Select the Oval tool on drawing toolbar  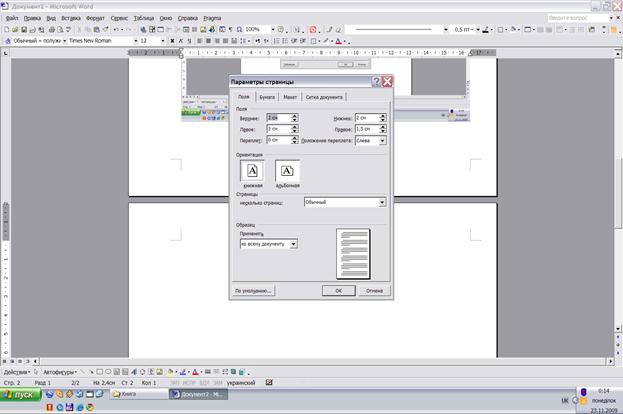108,372
